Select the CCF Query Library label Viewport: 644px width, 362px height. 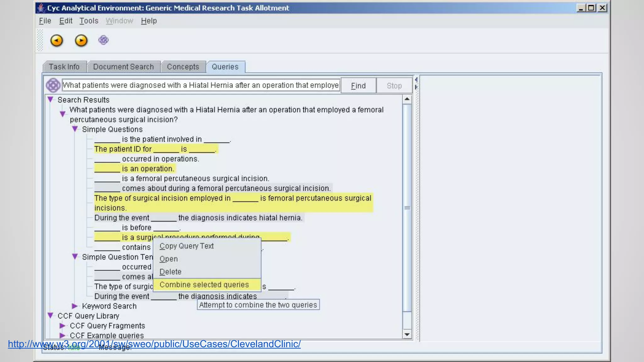click(x=88, y=316)
